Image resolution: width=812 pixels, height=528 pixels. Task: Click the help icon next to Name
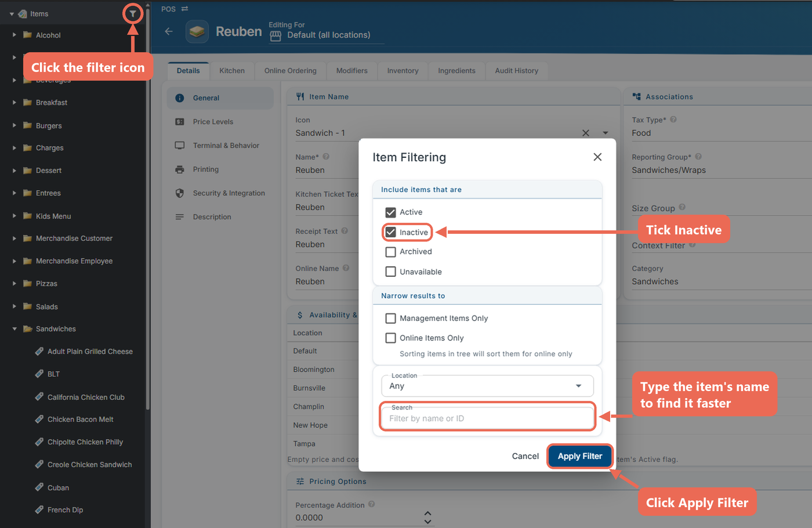coord(326,157)
